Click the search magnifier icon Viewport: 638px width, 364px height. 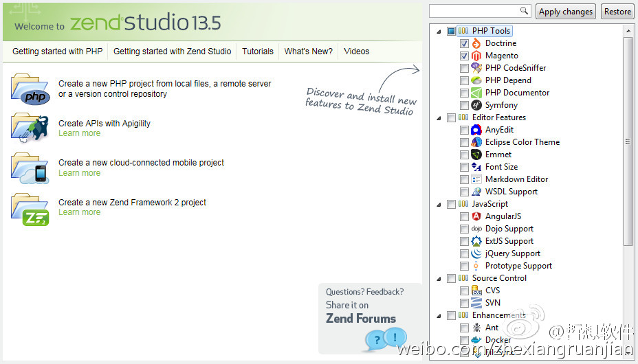point(524,10)
